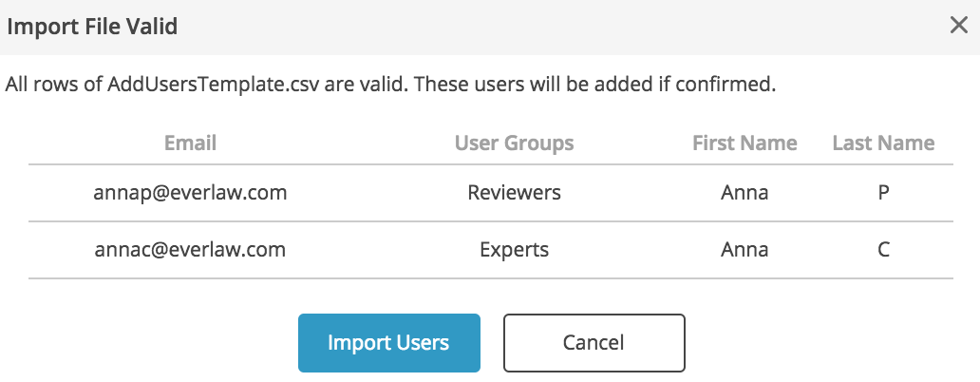Viewport: 980px width, 382px height.
Task: Click the First Name column header
Action: 744,143
